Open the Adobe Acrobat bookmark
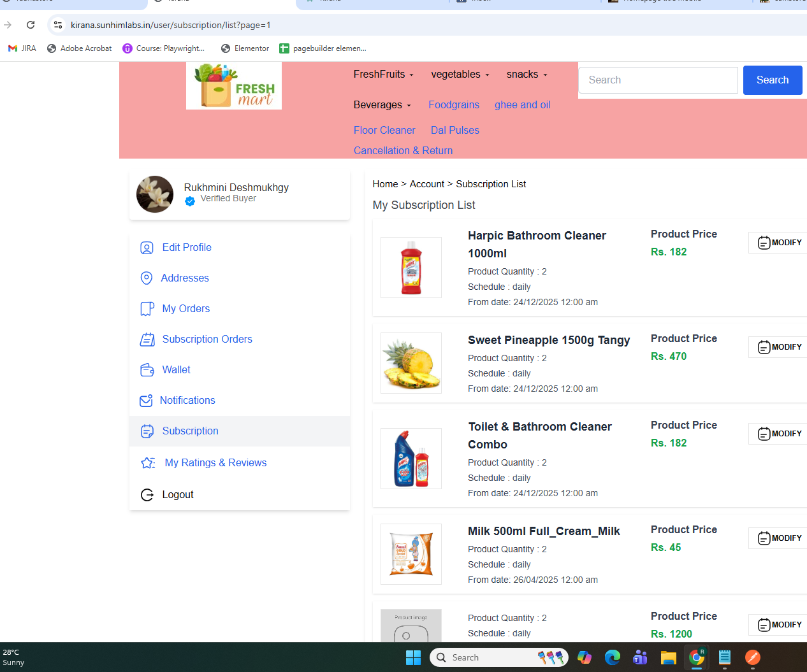Image resolution: width=807 pixels, height=672 pixels. (80, 48)
